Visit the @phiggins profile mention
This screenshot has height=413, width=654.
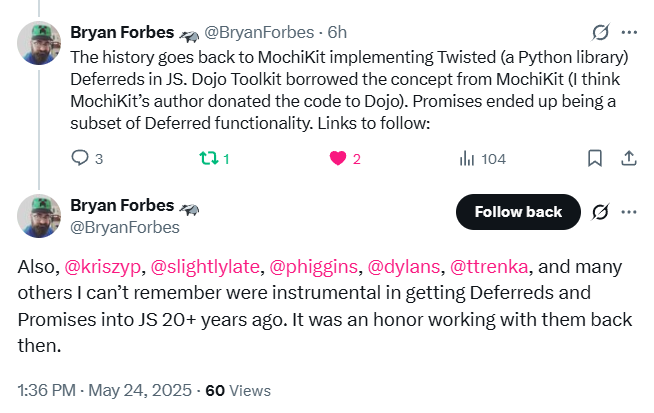pyautogui.click(x=314, y=267)
